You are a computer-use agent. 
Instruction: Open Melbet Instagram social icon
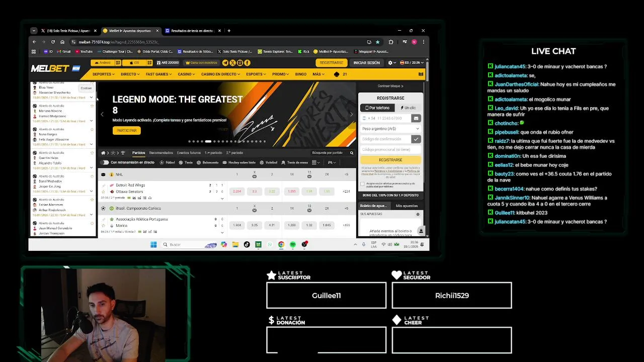[x=240, y=63]
